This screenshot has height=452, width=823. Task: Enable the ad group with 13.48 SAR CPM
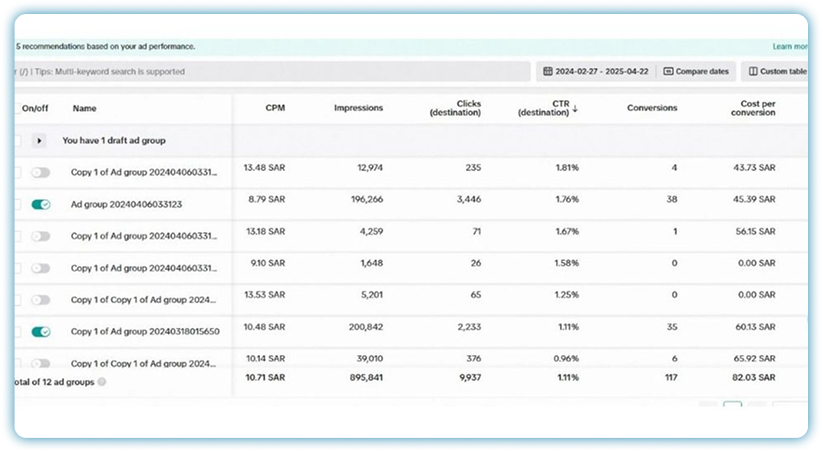[41, 172]
